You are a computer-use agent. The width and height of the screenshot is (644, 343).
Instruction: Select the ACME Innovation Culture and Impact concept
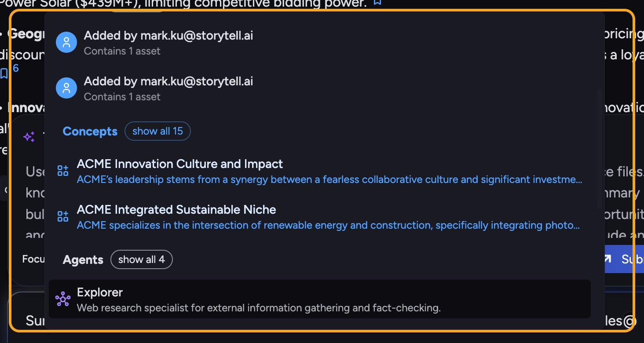(x=319, y=171)
